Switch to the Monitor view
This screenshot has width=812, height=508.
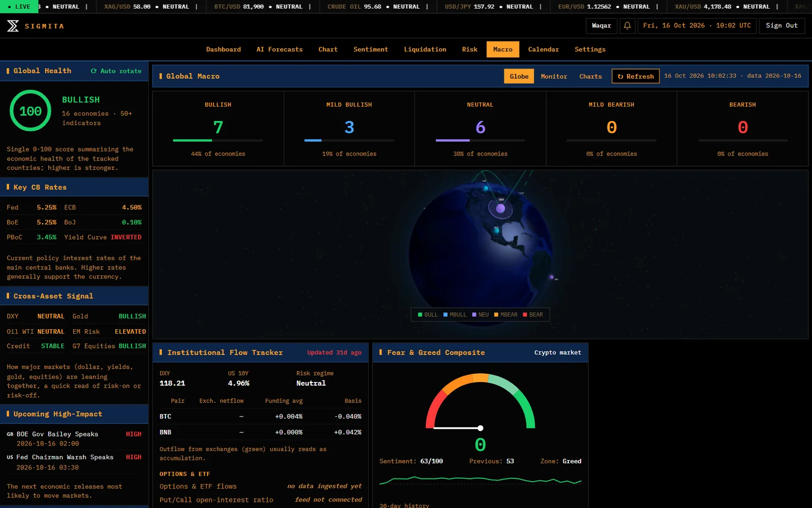554,76
